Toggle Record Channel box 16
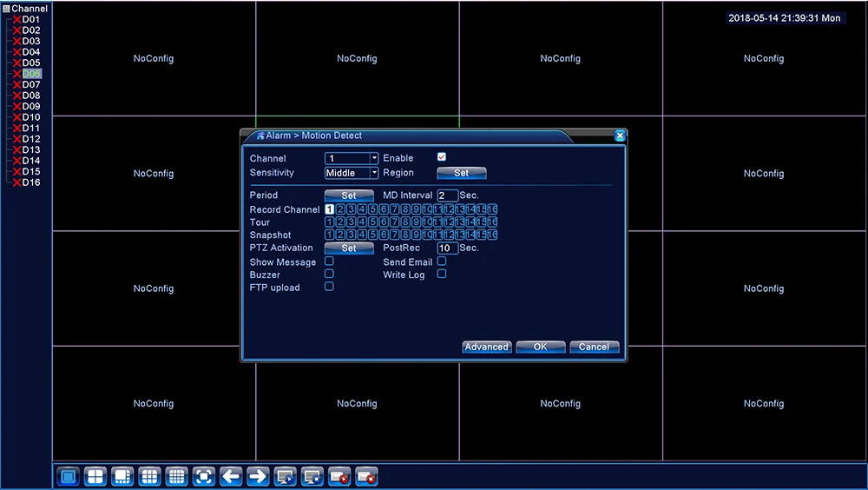This screenshot has height=490, width=868. 492,209
